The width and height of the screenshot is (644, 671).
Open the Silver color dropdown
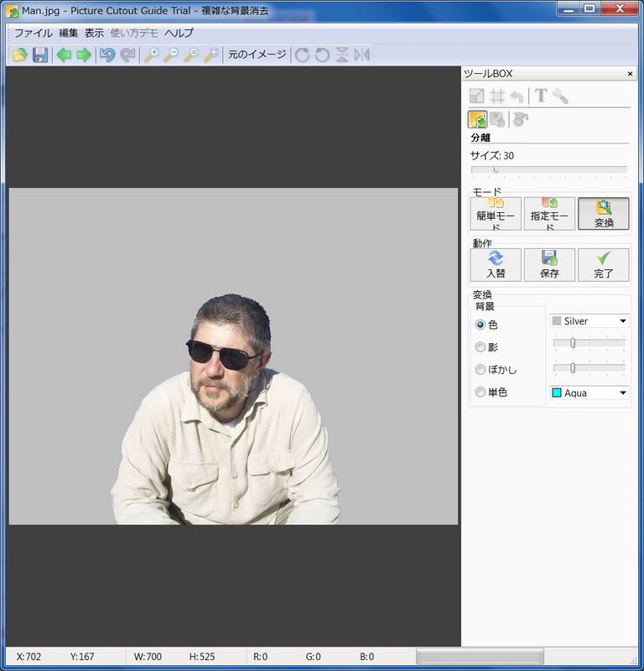point(589,321)
